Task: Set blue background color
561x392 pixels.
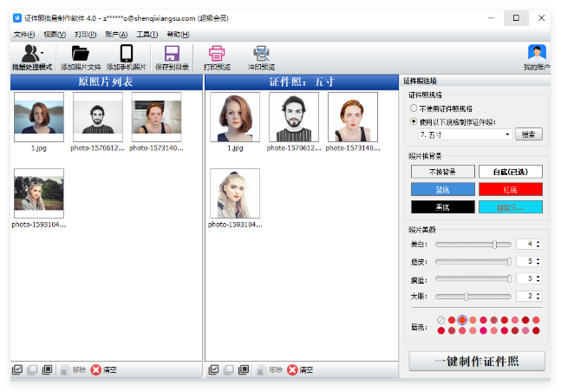Action: tap(443, 189)
